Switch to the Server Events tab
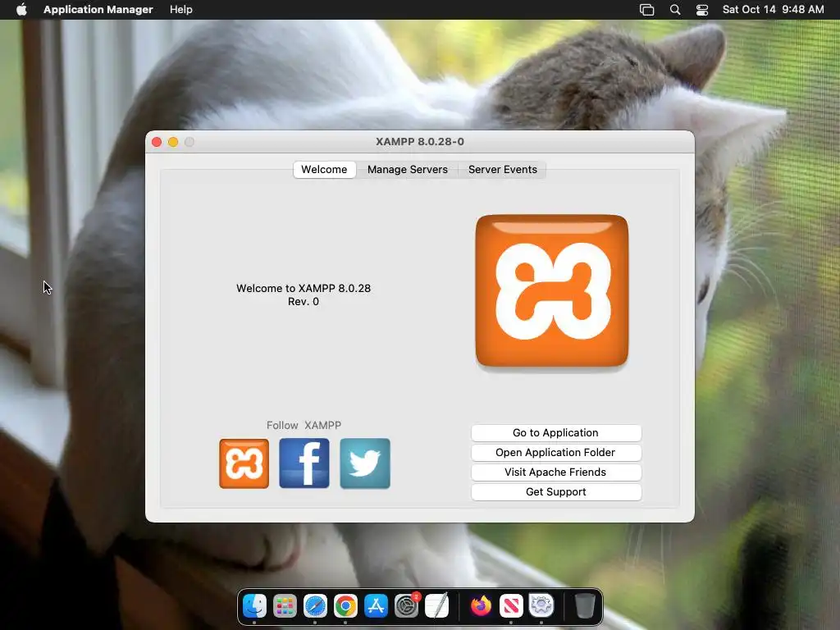This screenshot has height=630, width=840. point(503,169)
